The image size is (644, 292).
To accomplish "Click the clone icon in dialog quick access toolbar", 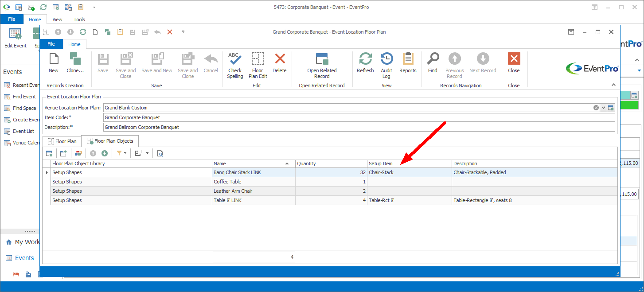I will [x=108, y=32].
